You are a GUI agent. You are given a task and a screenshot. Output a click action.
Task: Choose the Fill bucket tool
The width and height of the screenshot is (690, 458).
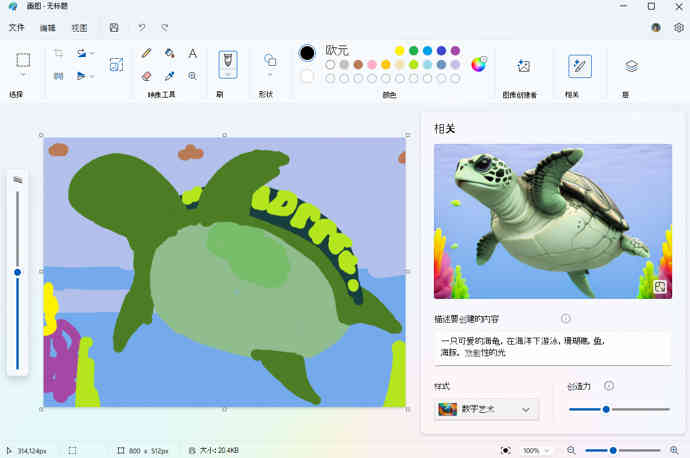(170, 53)
